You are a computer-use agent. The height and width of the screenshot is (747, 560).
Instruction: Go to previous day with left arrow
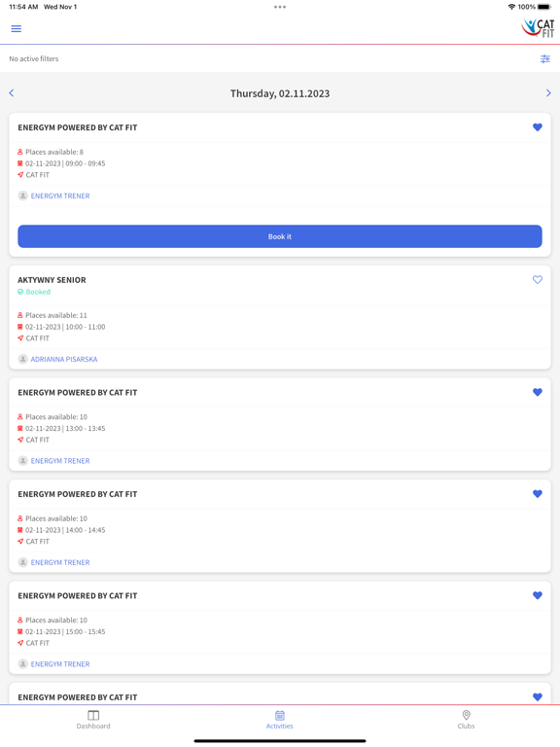[x=12, y=93]
